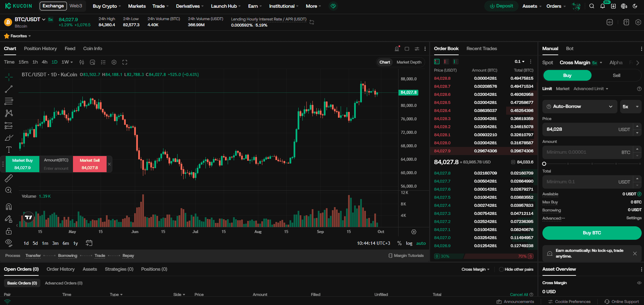The image size is (644, 305).
Task: Select the crosshair cursor tool
Action: point(9,77)
